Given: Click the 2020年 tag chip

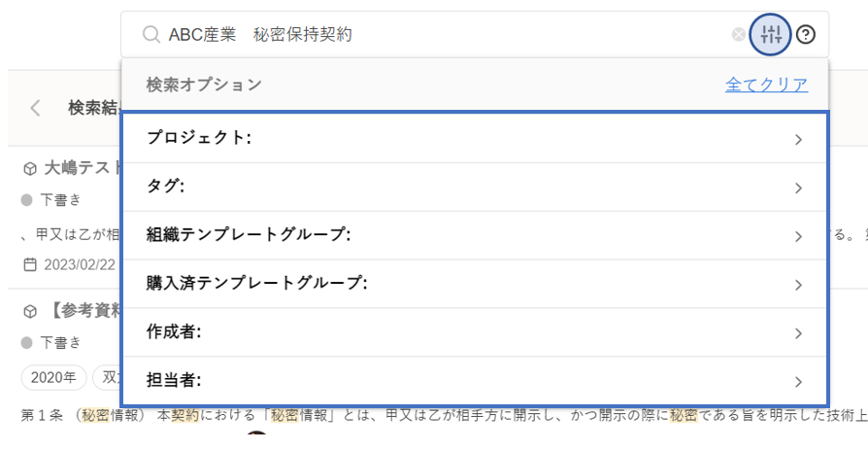Looking at the screenshot, I should pyautogui.click(x=54, y=377).
